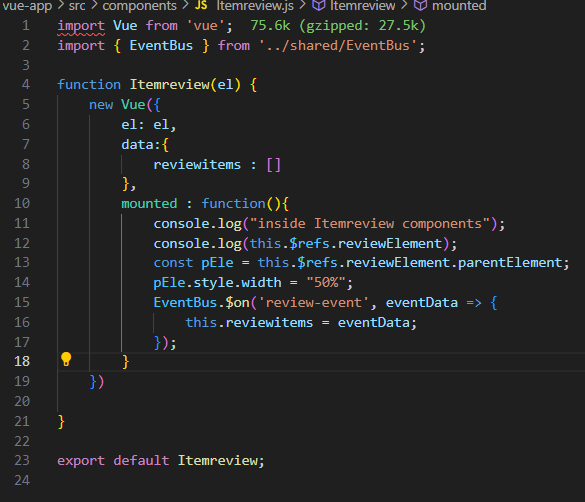Click the underlined import keyword on line 1
585x502 pixels.
click(x=81, y=26)
